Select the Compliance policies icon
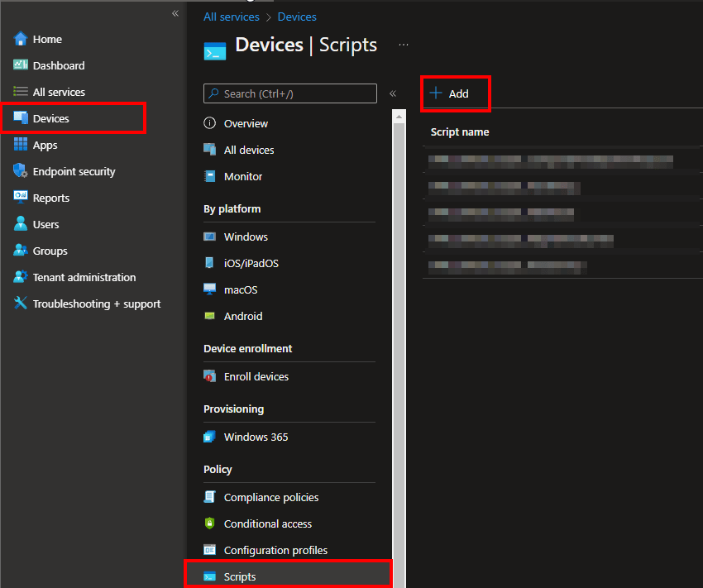 coord(211,497)
